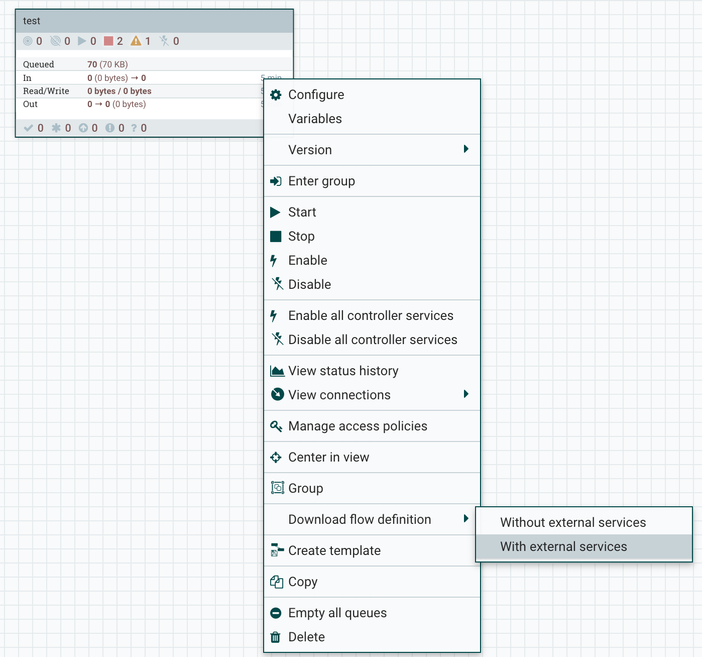The image size is (702, 657).
Task: Click the Out row label
Action: (x=30, y=104)
